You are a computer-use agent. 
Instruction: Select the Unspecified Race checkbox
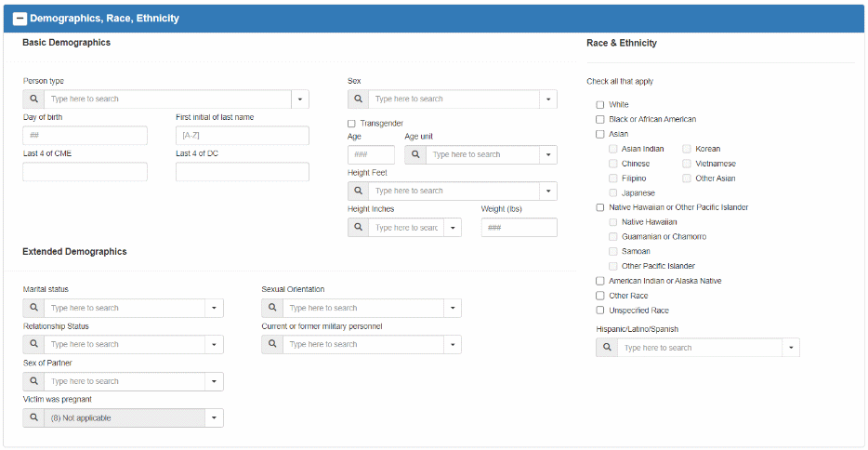pos(600,311)
